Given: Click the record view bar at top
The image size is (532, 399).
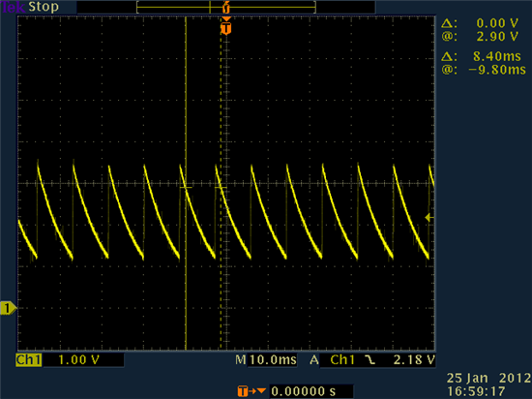Looking at the screenshot, I should (x=226, y=7).
